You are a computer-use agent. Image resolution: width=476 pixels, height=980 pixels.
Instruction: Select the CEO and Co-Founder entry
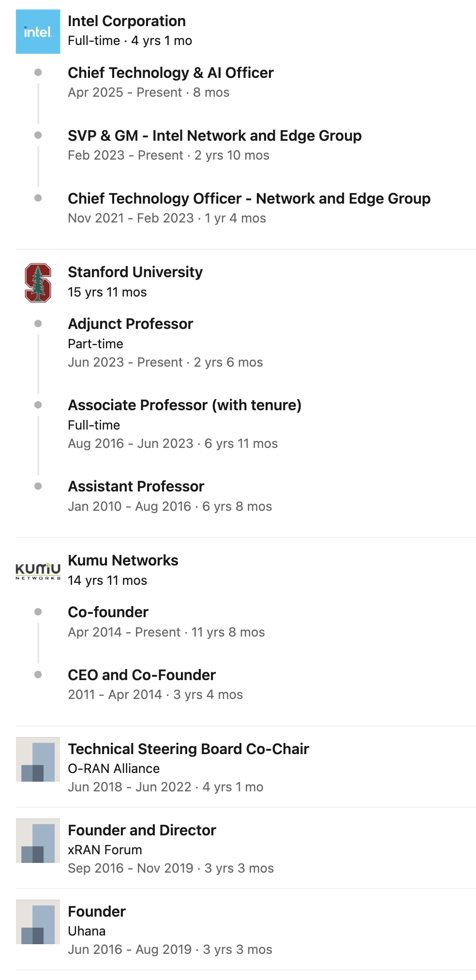pyautogui.click(x=141, y=675)
